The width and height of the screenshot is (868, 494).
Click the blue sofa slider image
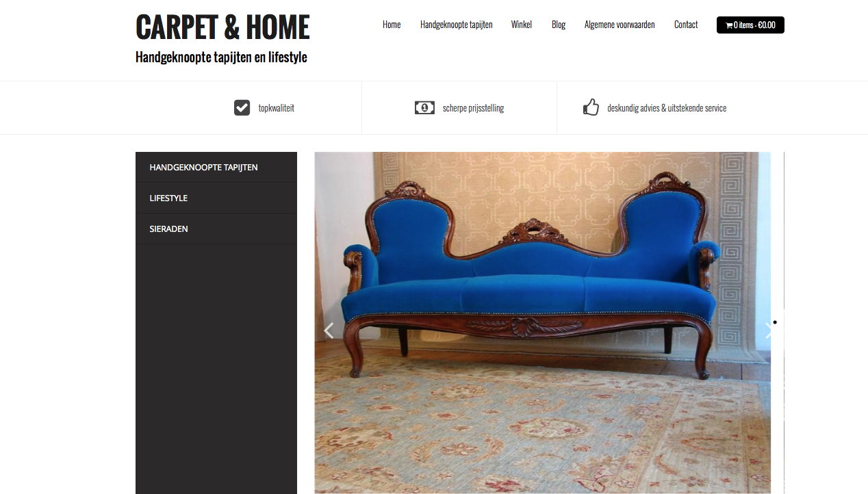coord(542,322)
